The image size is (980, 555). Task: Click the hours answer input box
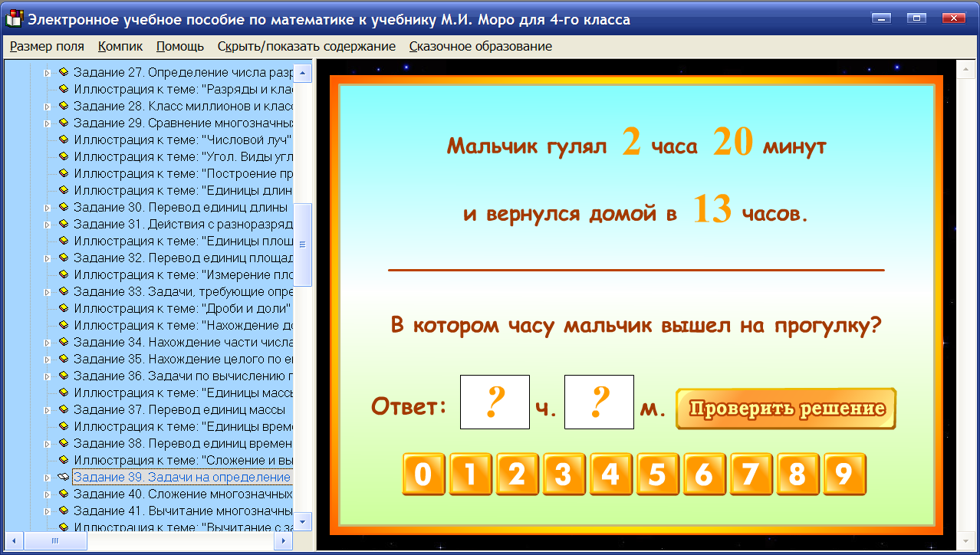[x=493, y=402]
